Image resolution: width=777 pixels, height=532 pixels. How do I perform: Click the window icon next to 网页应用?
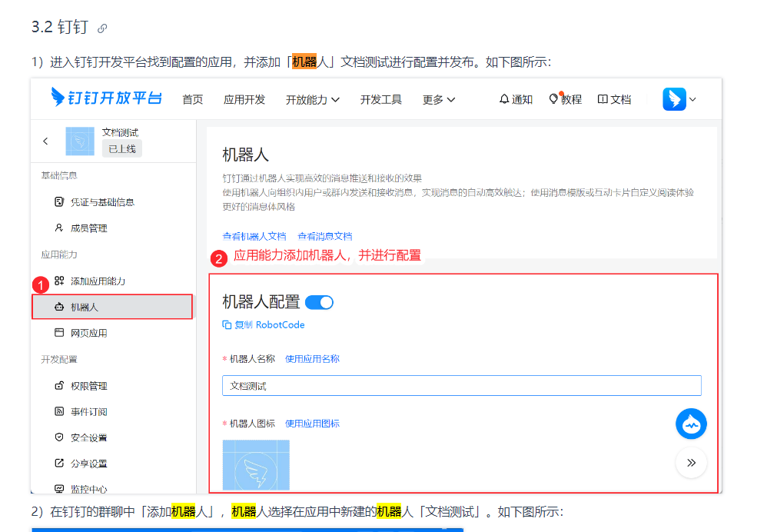59,333
